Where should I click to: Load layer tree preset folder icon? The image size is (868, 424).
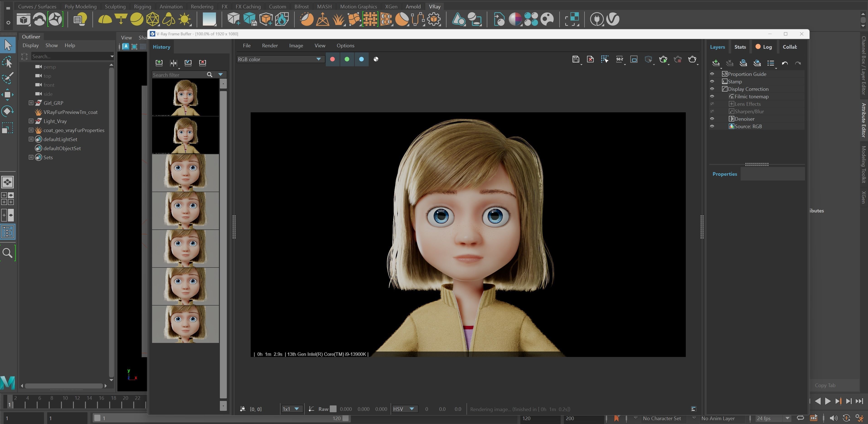pyautogui.click(x=757, y=63)
